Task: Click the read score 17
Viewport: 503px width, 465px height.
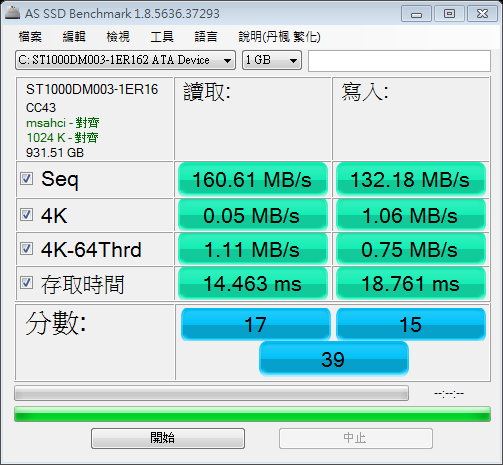Action: pos(256,324)
